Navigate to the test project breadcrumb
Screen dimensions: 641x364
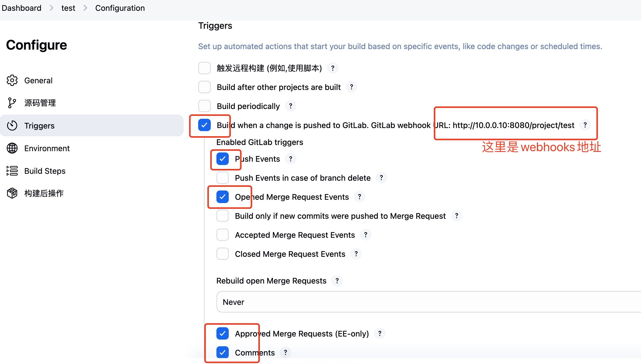[x=68, y=8]
